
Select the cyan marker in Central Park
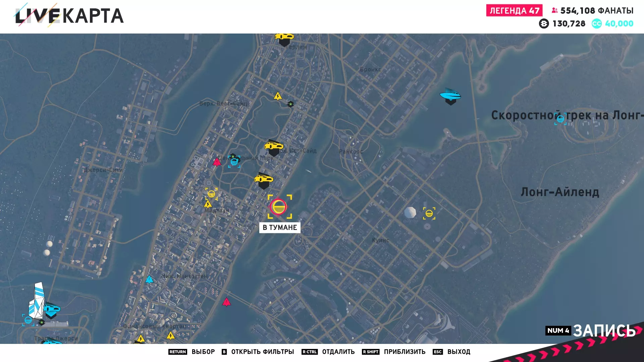point(234,162)
